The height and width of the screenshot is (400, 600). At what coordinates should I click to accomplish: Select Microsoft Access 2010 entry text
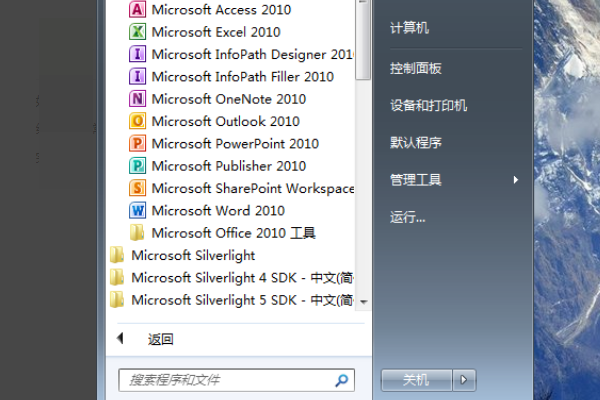221,10
